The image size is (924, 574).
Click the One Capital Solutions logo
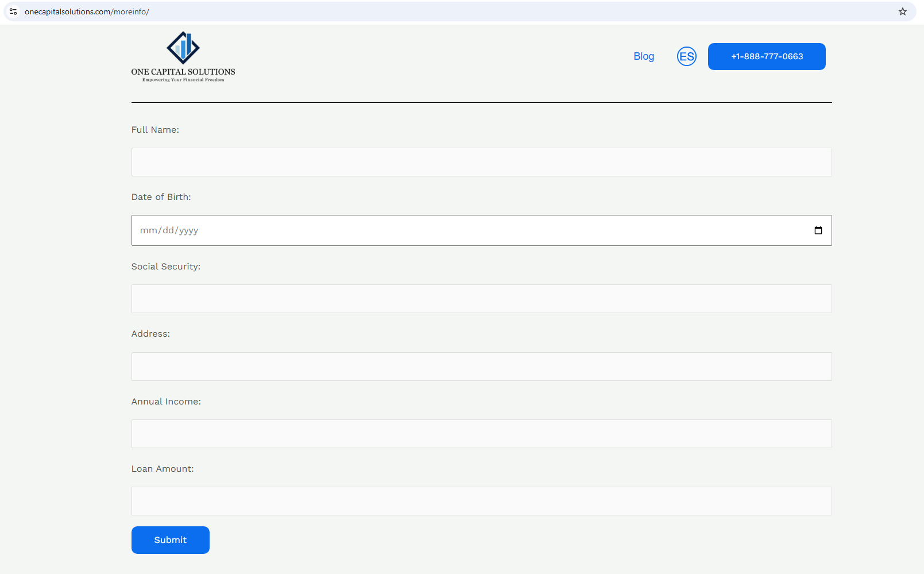pyautogui.click(x=183, y=57)
